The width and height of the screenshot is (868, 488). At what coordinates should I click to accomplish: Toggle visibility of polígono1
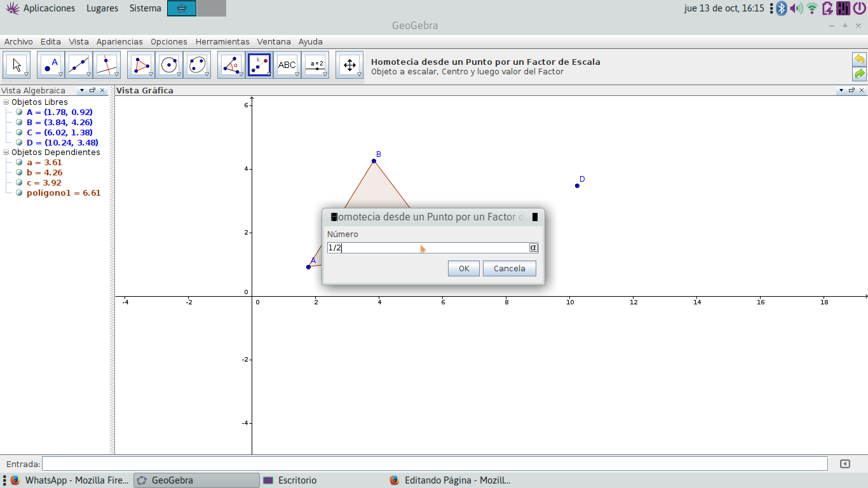(19, 193)
